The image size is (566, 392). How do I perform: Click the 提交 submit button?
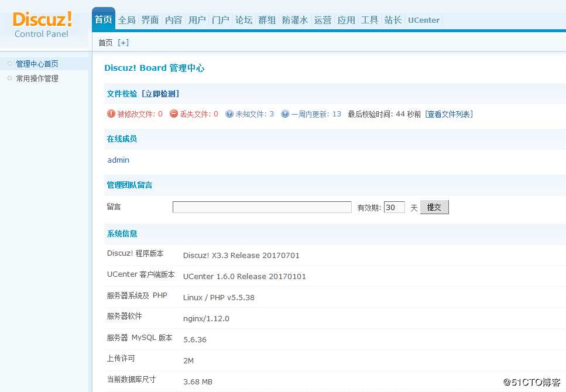click(x=434, y=207)
